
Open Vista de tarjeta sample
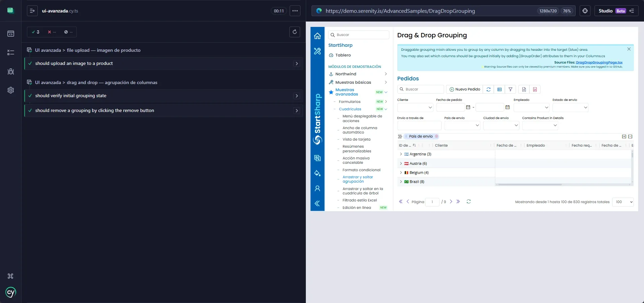356,139
